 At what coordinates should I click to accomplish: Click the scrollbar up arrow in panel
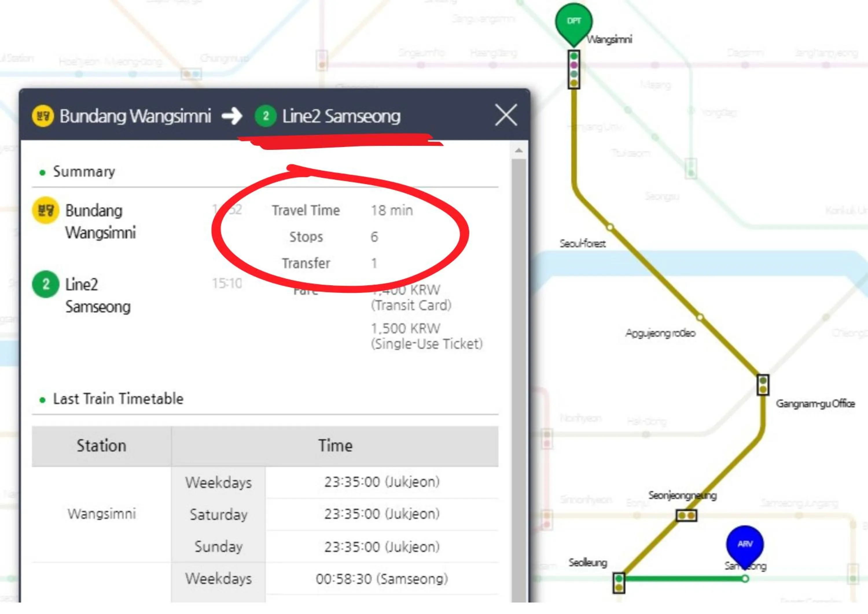519,150
